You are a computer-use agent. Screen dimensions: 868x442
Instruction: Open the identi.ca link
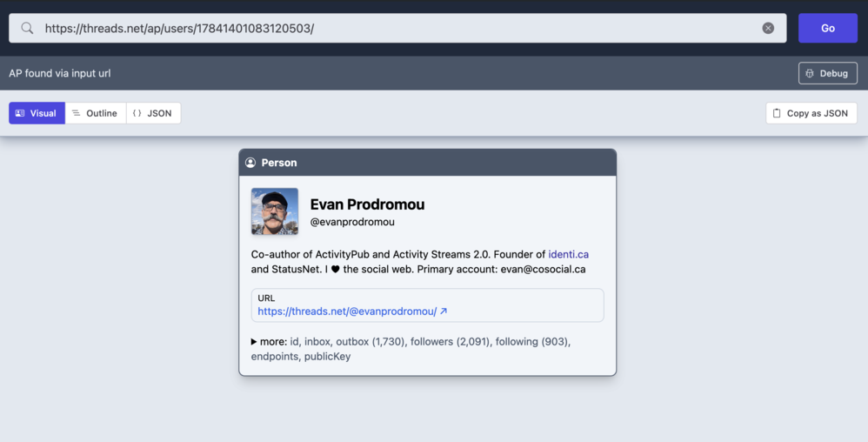click(x=568, y=254)
